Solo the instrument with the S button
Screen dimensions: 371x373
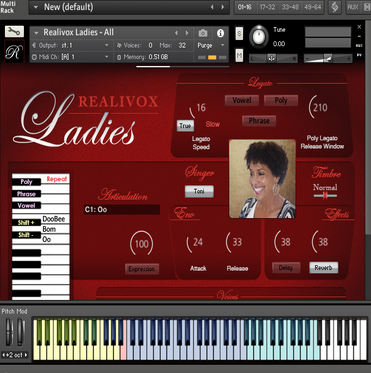pyautogui.click(x=239, y=34)
